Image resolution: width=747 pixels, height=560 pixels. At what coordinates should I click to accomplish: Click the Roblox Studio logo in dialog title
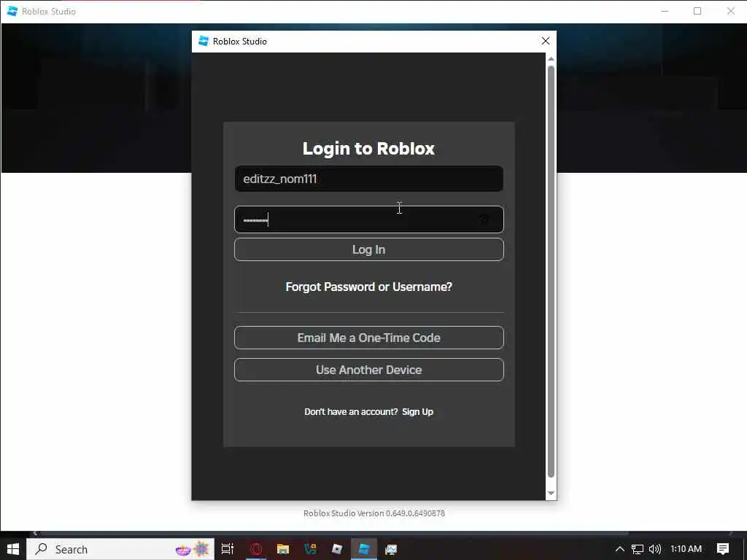204,42
